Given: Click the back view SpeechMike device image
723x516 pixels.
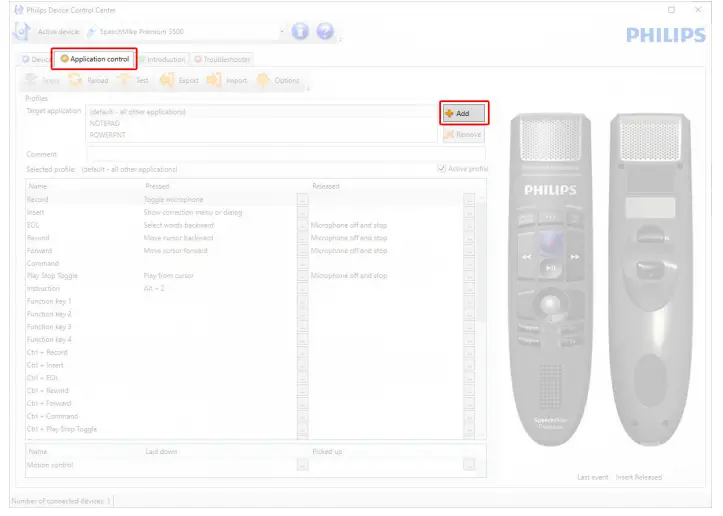Looking at the screenshot, I should click(x=650, y=279).
